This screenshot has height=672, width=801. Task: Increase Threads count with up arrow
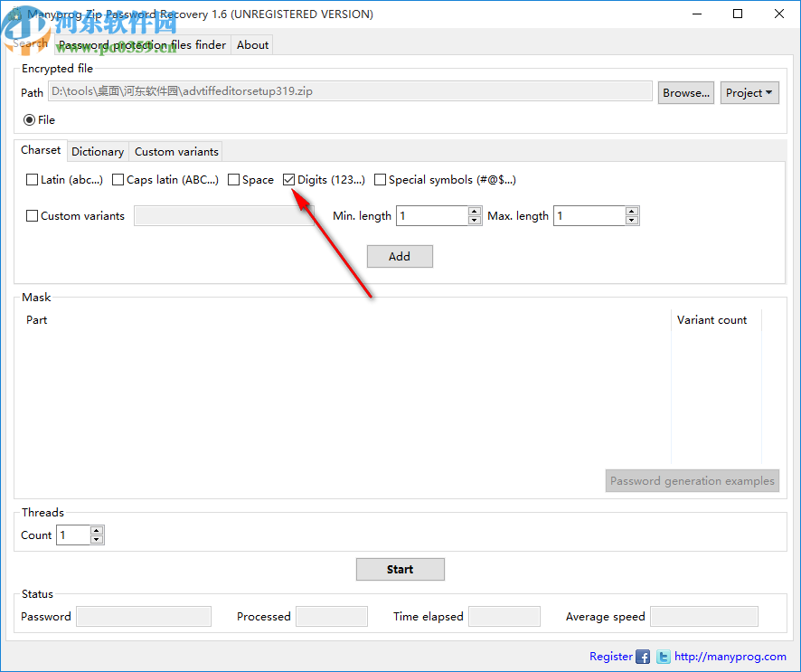tap(98, 530)
